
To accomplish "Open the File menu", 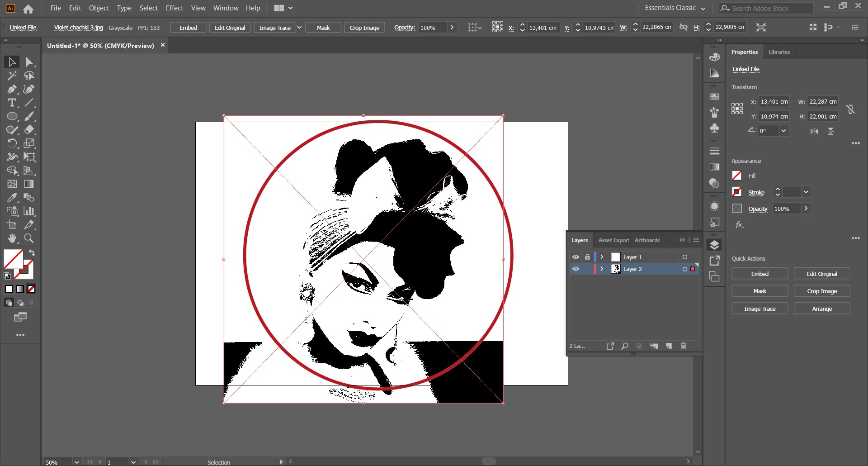I will pyautogui.click(x=56, y=8).
